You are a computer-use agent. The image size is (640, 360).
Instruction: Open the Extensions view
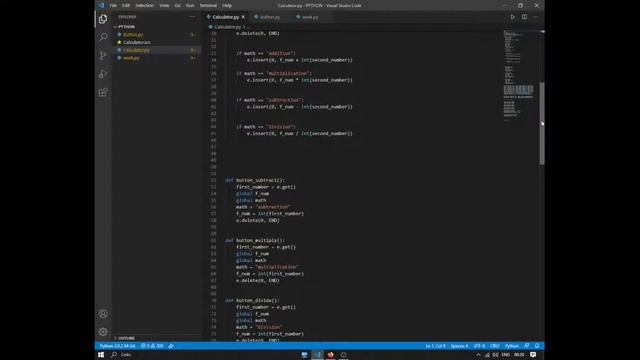103,92
